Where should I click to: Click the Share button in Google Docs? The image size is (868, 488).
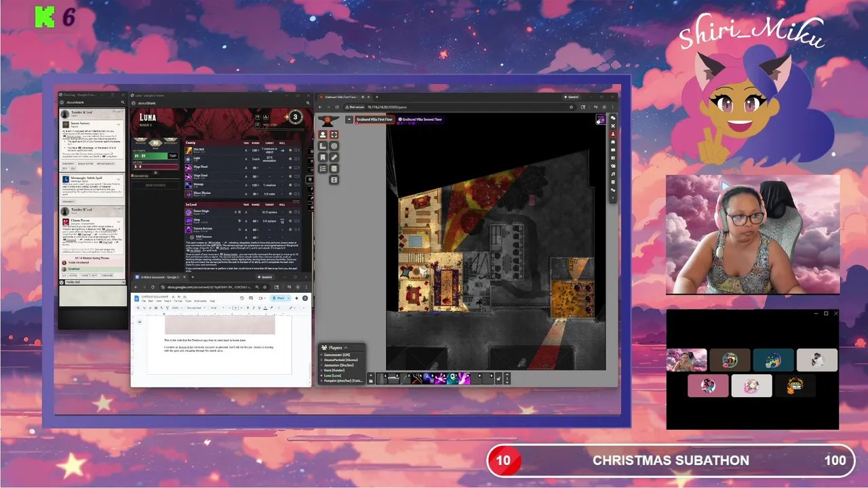pos(279,298)
